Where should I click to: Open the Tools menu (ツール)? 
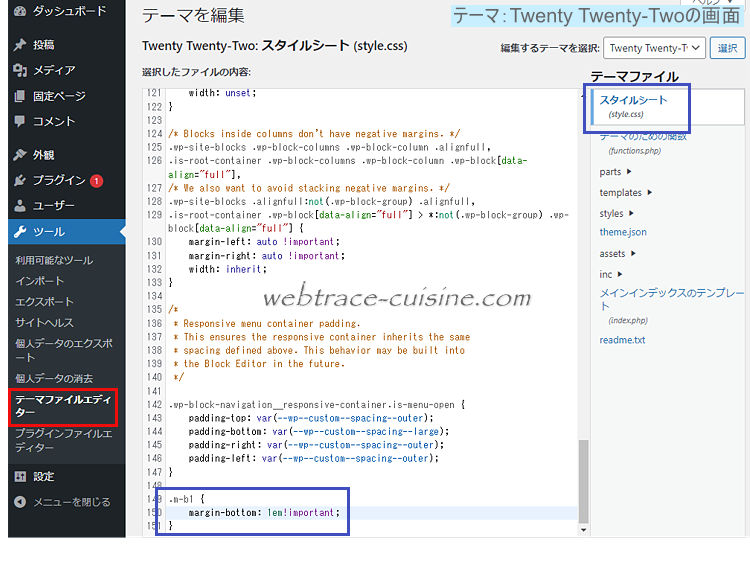67,232
